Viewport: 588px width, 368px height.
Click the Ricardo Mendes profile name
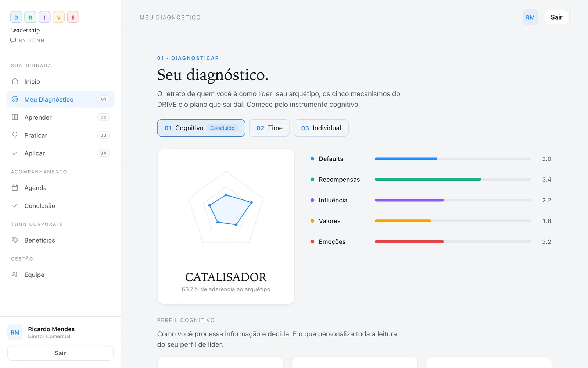pyautogui.click(x=51, y=329)
